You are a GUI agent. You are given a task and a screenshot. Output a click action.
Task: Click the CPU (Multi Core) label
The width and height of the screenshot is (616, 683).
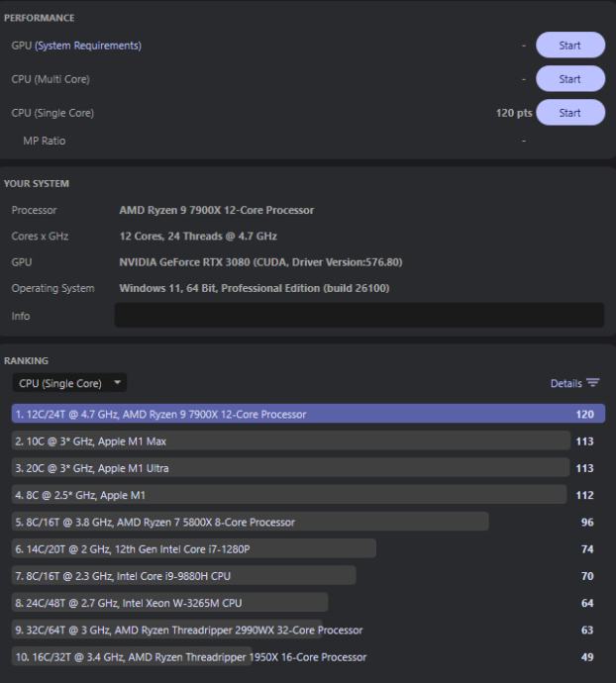coord(51,79)
